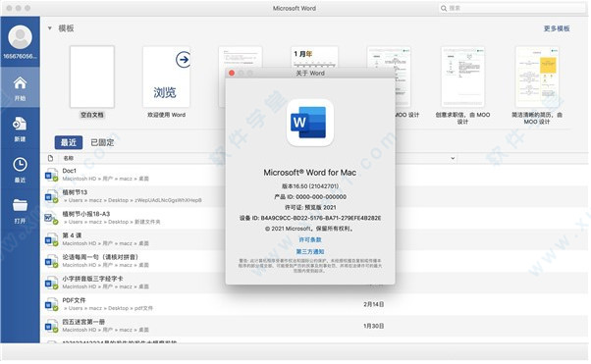The height and width of the screenshot is (364, 591).
Task: Click the 2月14日 date entry
Action: click(x=373, y=304)
